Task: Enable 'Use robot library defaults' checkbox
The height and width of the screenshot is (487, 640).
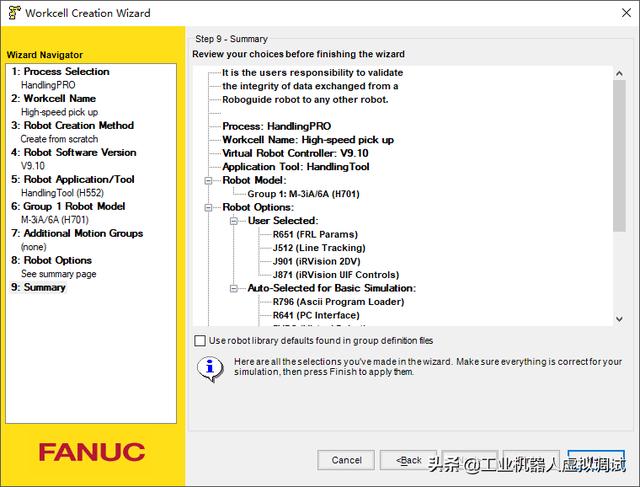Action: pos(200,340)
